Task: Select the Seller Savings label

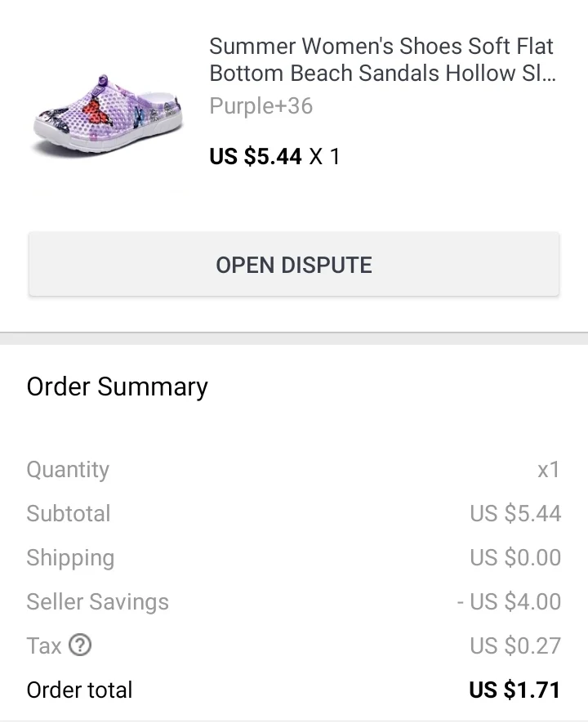Action: coord(98,602)
